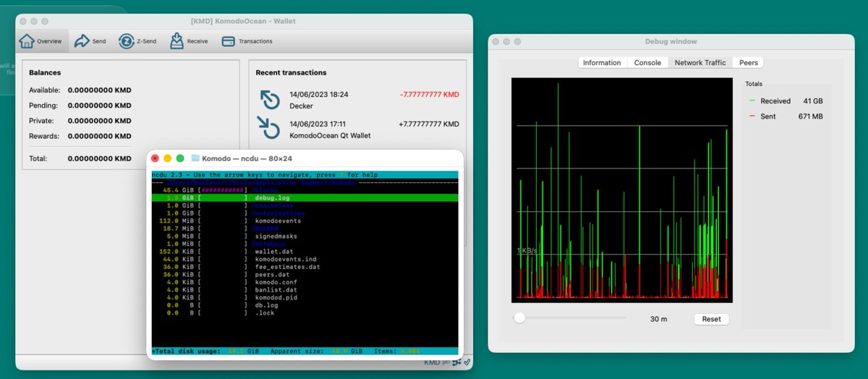
Task: Click the time range slider handle
Action: (519, 318)
